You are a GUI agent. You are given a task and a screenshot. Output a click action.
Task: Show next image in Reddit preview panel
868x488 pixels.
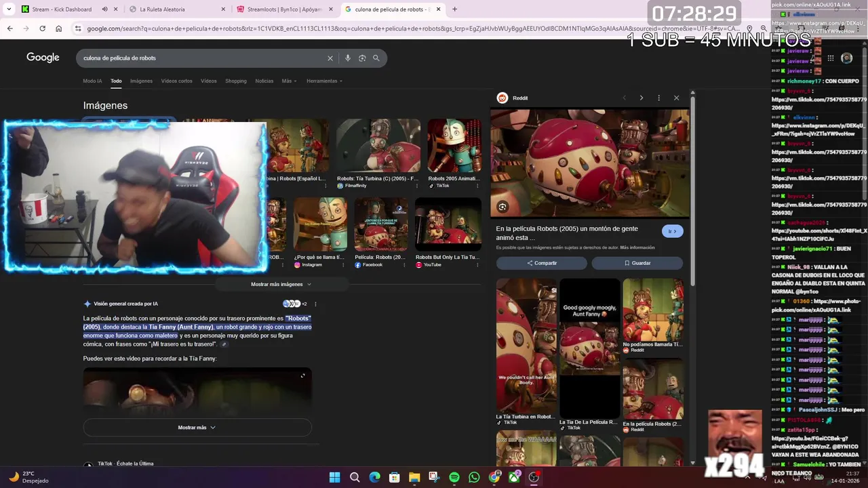pos(641,98)
